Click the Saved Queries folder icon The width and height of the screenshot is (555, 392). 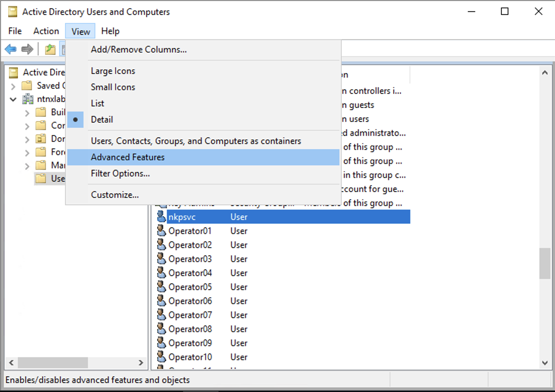click(x=27, y=86)
